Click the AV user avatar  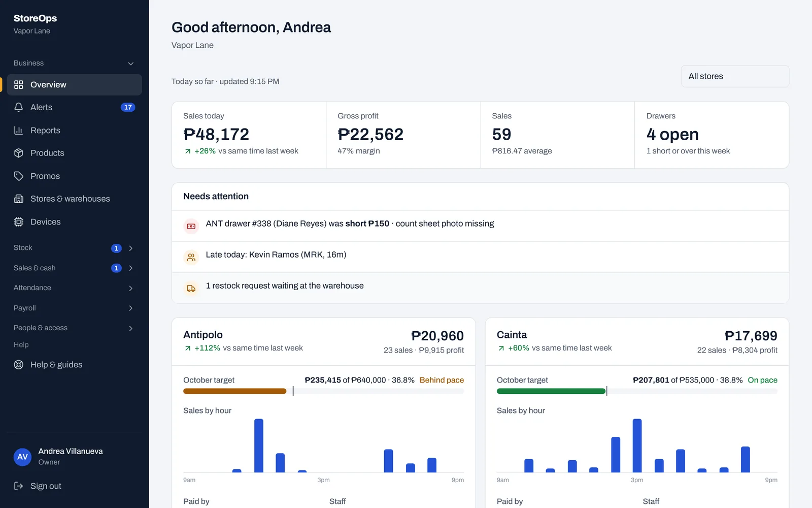pyautogui.click(x=23, y=457)
